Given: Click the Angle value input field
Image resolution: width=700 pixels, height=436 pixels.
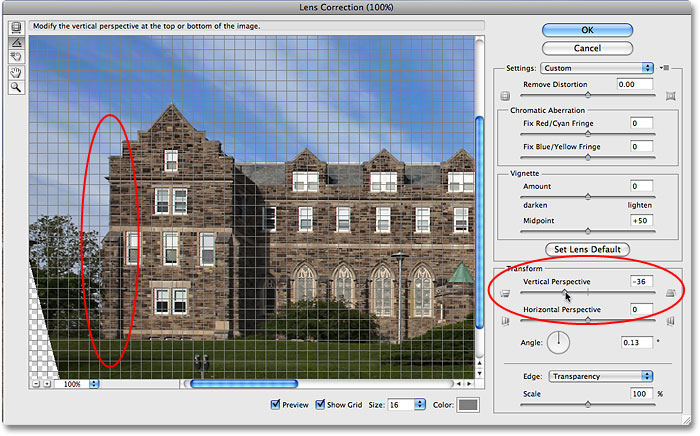Looking at the screenshot, I should coord(637,342).
